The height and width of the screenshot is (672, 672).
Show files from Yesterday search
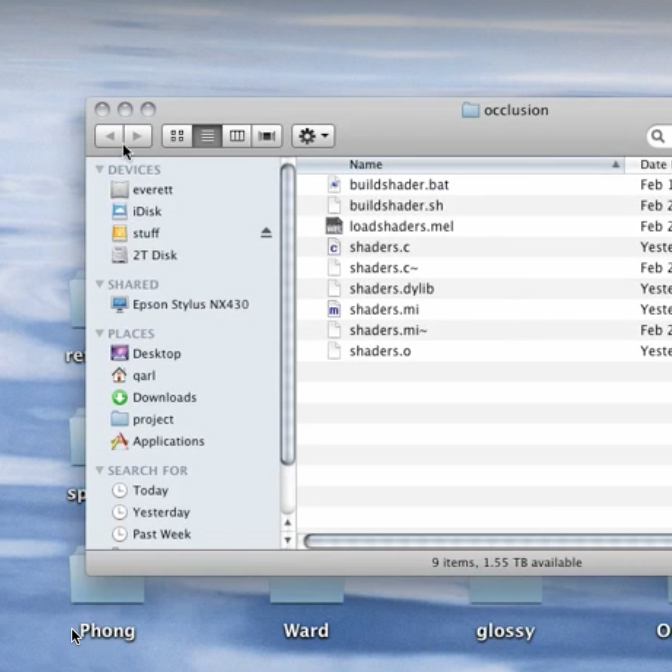161,512
